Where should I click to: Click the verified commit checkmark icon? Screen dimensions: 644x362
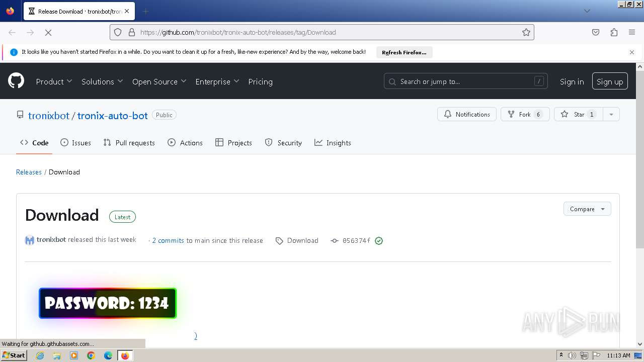pos(379,241)
